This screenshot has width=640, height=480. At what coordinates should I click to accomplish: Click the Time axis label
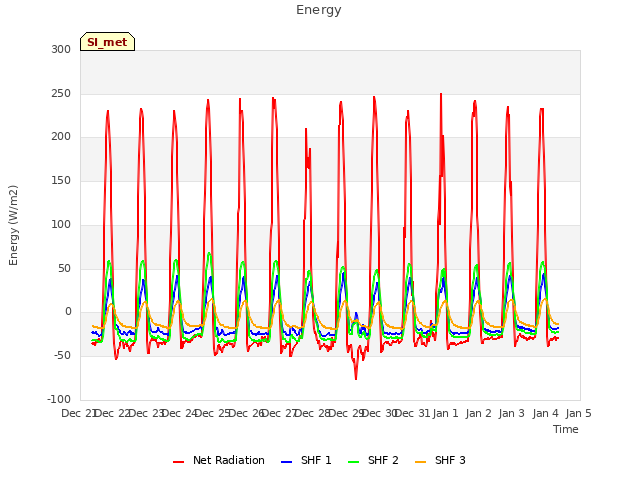(x=566, y=429)
